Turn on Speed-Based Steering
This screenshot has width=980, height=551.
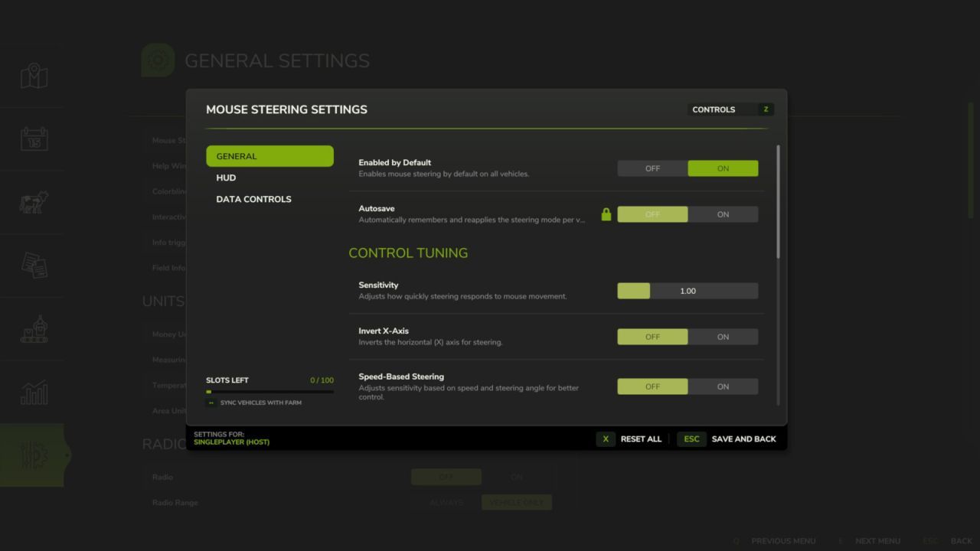723,386
